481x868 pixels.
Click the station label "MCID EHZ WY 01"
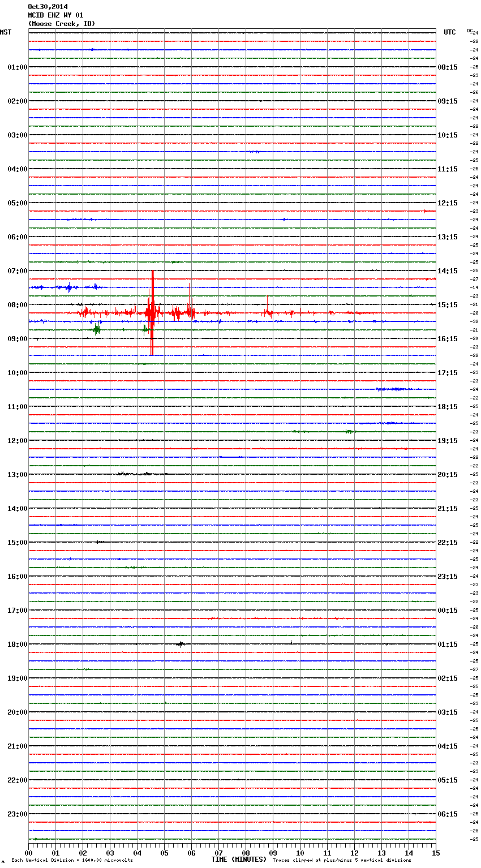pyautogui.click(x=55, y=15)
